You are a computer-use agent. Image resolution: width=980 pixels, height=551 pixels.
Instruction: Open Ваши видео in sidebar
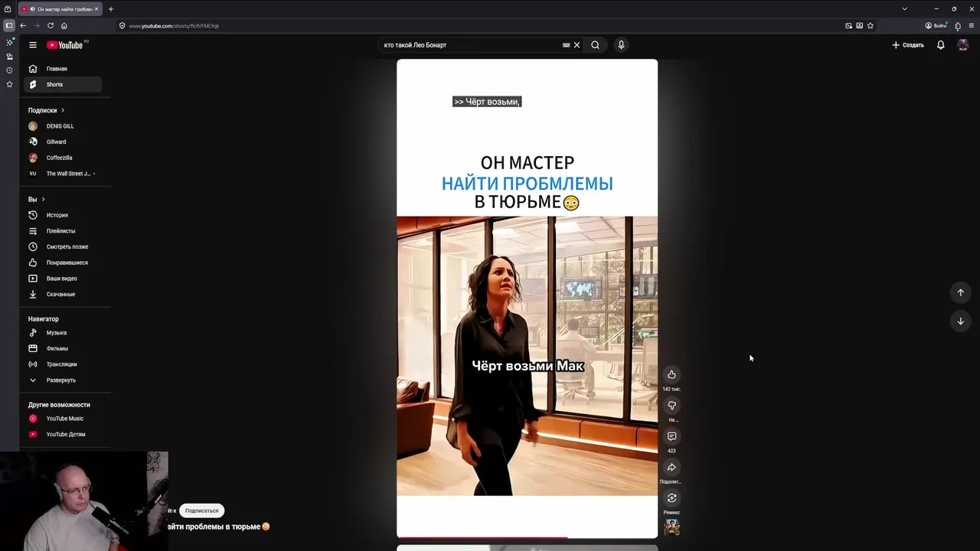(64, 279)
